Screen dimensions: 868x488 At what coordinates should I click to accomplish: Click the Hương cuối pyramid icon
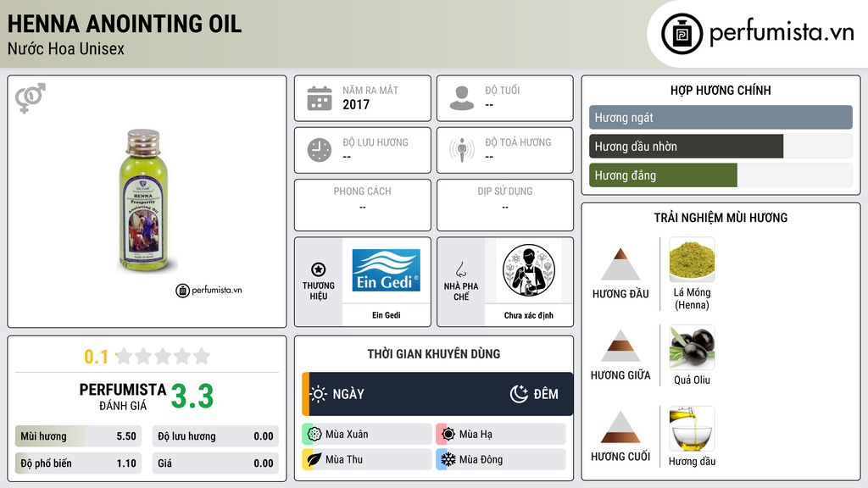pos(620,427)
